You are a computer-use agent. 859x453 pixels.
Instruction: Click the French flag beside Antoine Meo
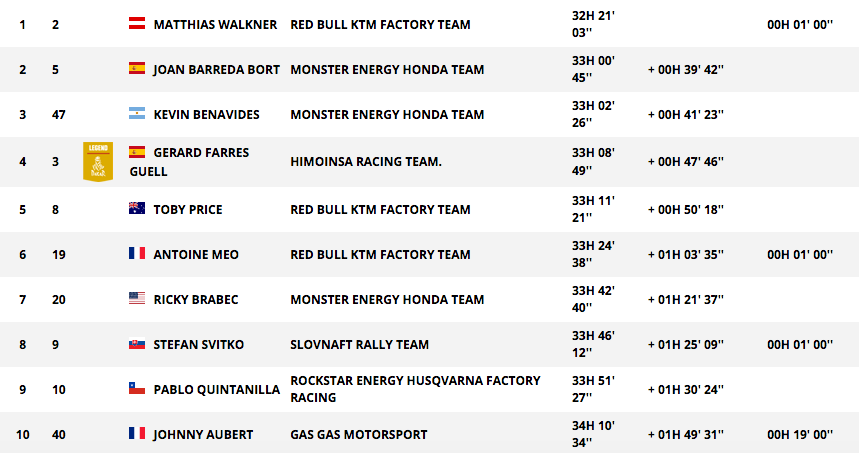pos(137,253)
